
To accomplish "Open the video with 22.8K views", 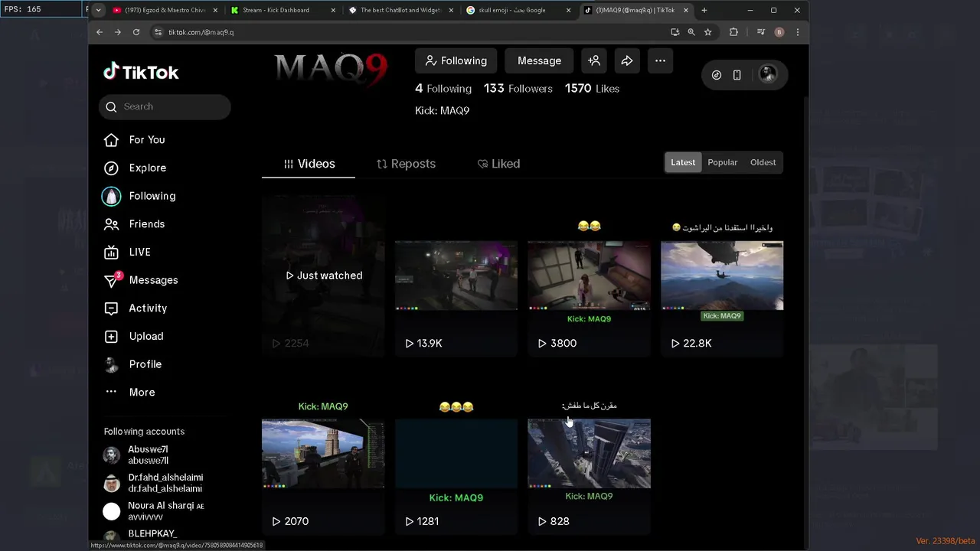I will coord(722,275).
